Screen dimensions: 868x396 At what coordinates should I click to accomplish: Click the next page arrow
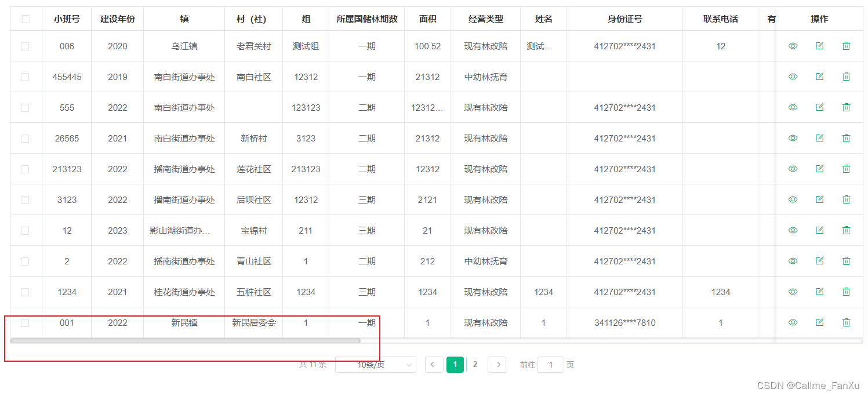tap(497, 364)
